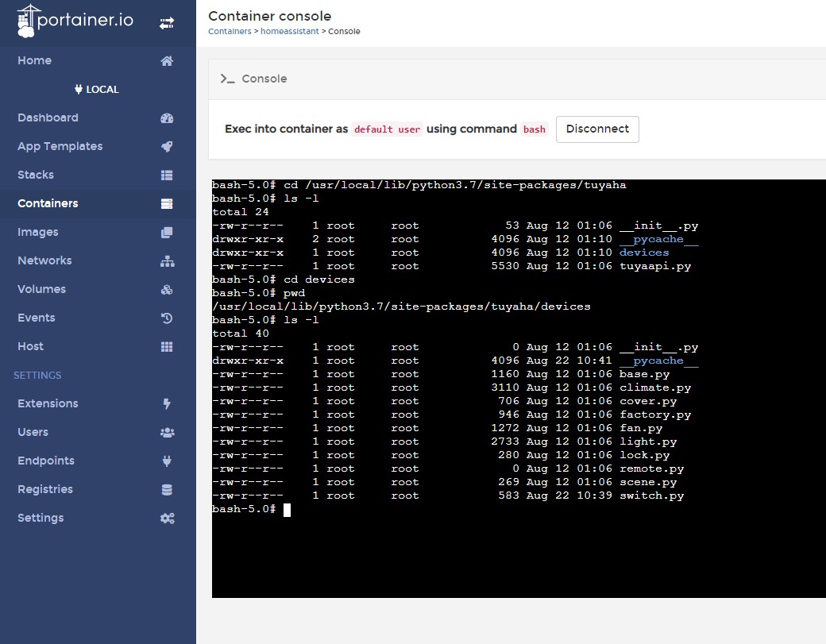Switch to the LOCAL endpoint entry
Screen dimensions: 826x644
tap(96, 89)
